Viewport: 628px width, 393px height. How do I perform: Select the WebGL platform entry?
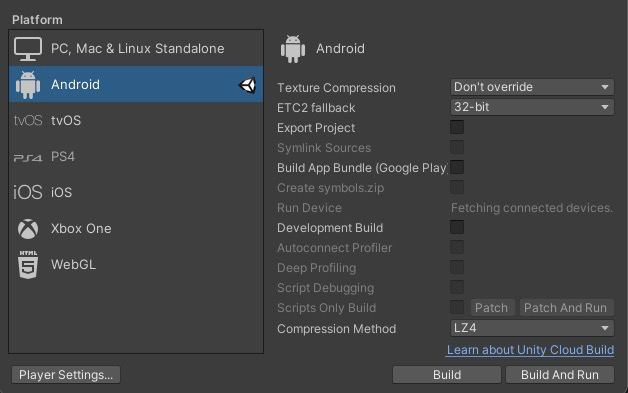[136, 264]
